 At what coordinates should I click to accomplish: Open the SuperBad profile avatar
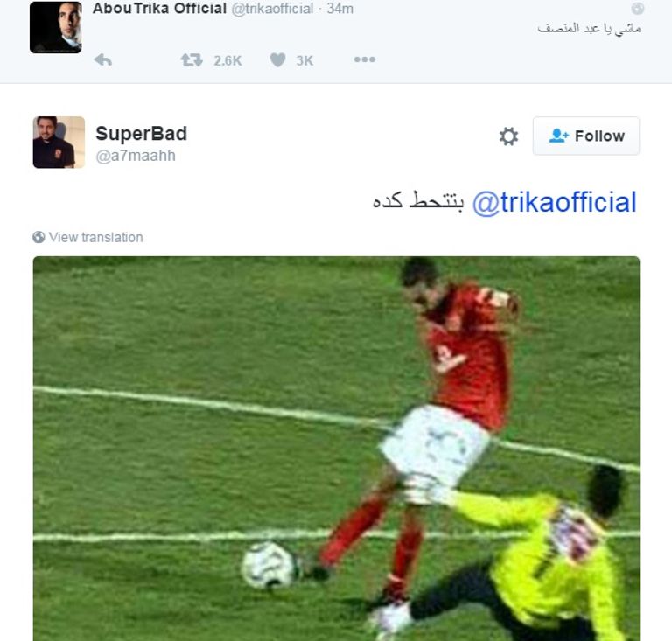[59, 143]
